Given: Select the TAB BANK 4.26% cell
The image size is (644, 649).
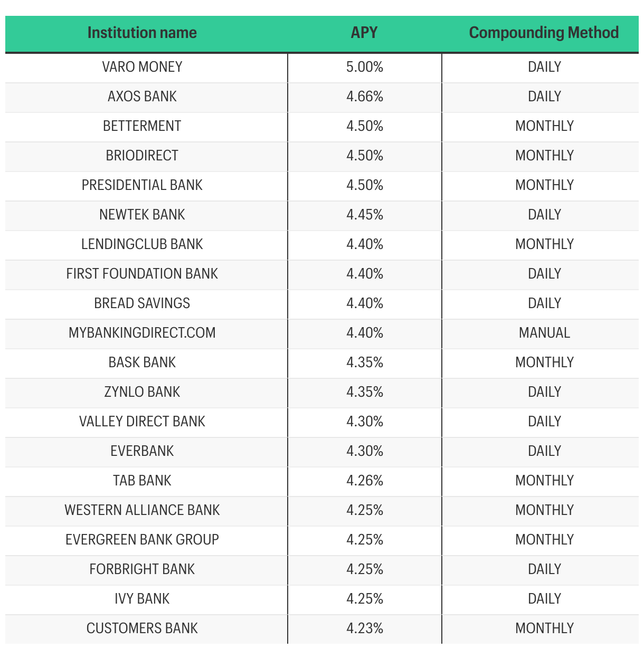Looking at the screenshot, I should coord(365,481).
